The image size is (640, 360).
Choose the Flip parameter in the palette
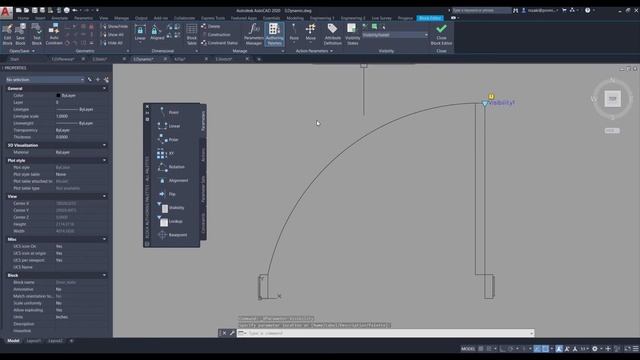(167, 194)
